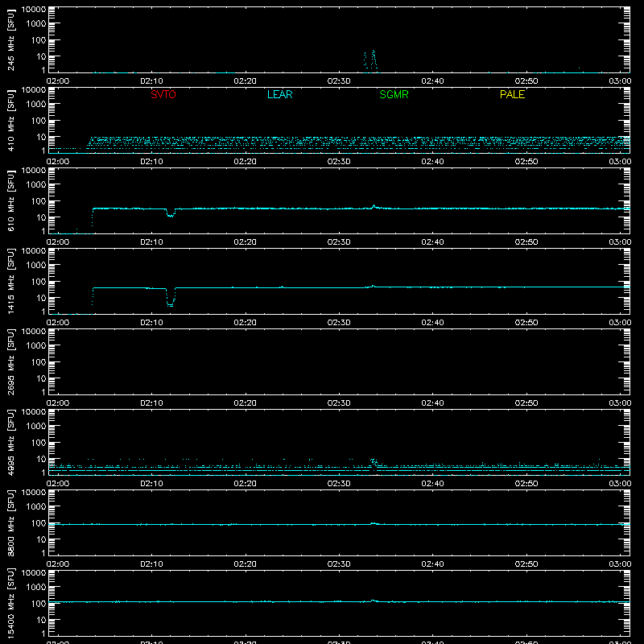Click the 4995 MHz [SFU] axis title
Screen dimensions: 644x644
click(10, 442)
